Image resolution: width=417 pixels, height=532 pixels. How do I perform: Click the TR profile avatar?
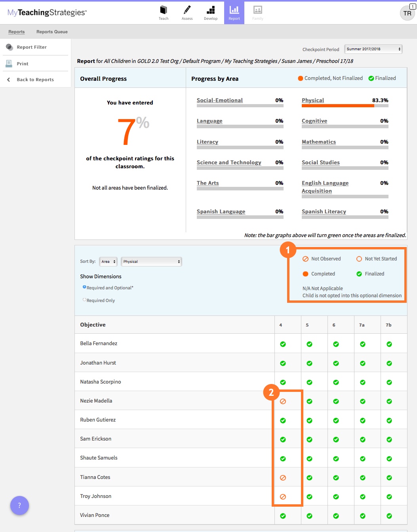(407, 13)
